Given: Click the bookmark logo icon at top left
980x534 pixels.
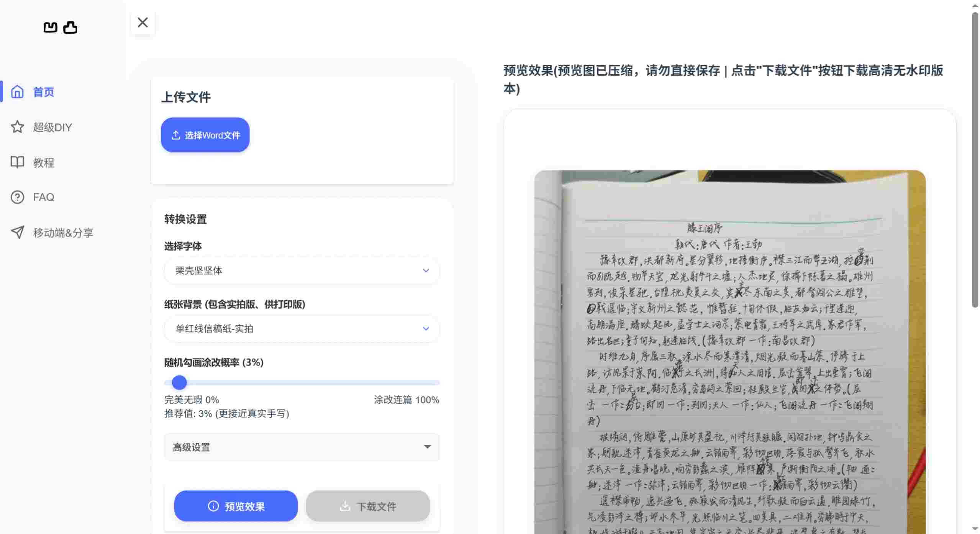Looking at the screenshot, I should point(50,27).
